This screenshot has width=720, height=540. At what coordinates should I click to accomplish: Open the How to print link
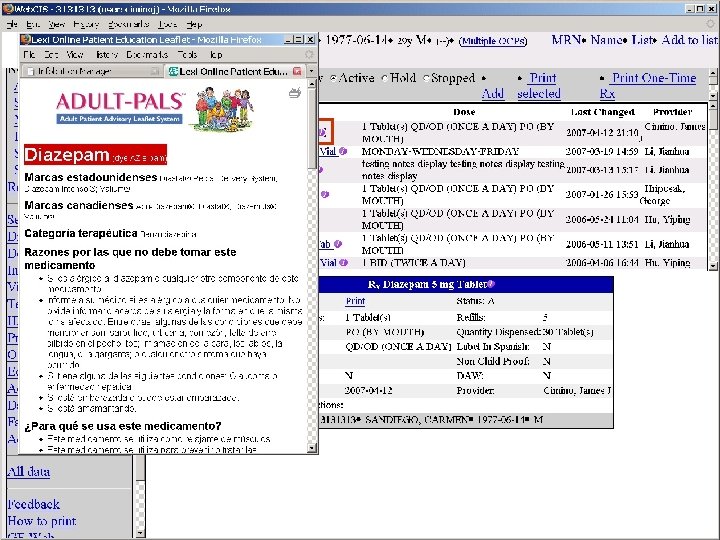pos(42,521)
